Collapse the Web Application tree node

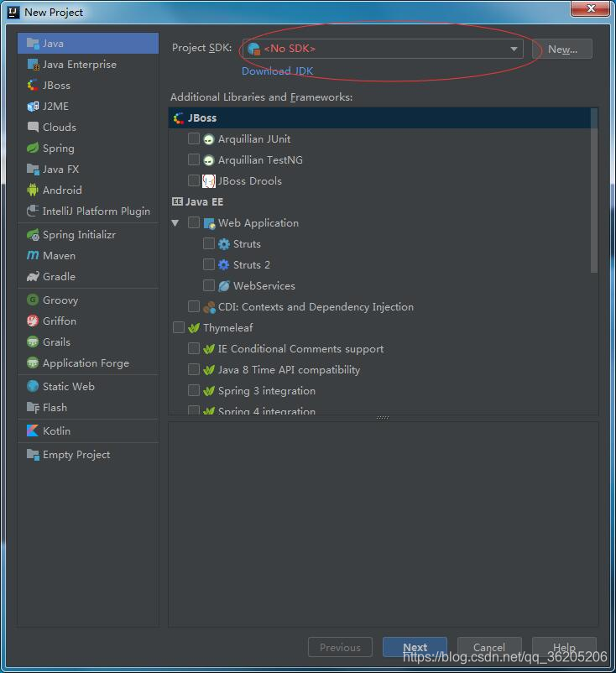click(x=175, y=222)
